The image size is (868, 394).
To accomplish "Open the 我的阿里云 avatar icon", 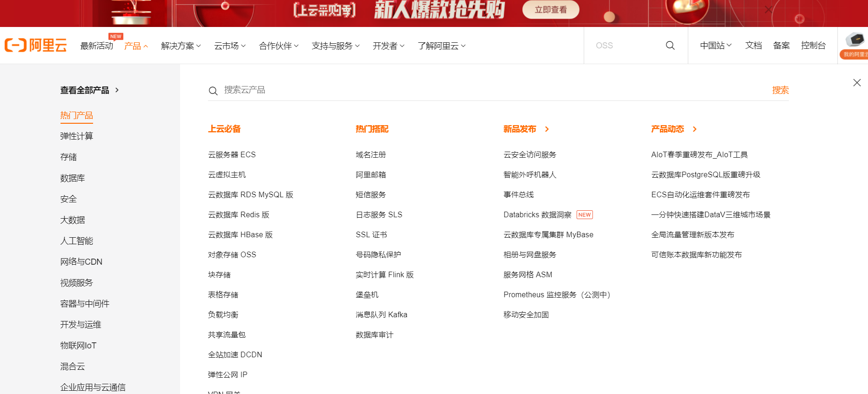I will (855, 45).
